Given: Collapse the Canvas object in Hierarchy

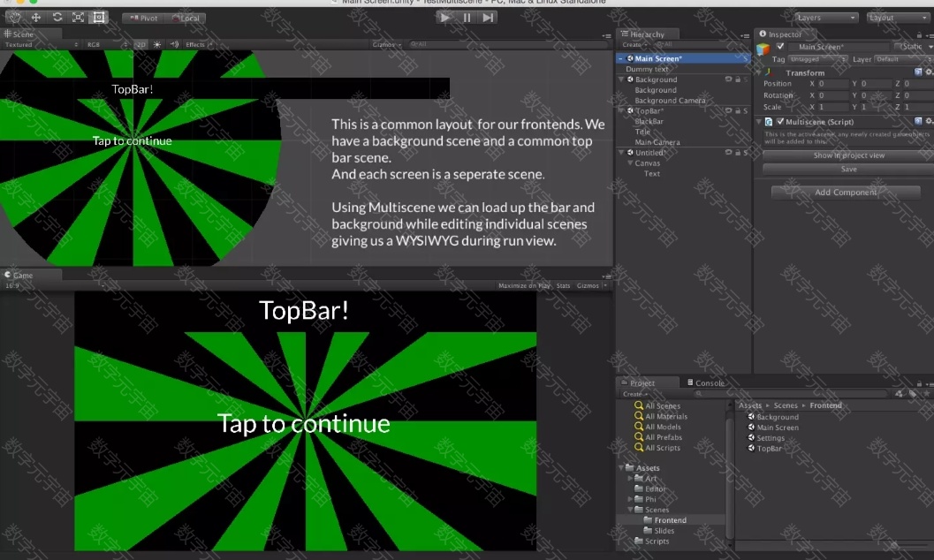Looking at the screenshot, I should point(630,163).
